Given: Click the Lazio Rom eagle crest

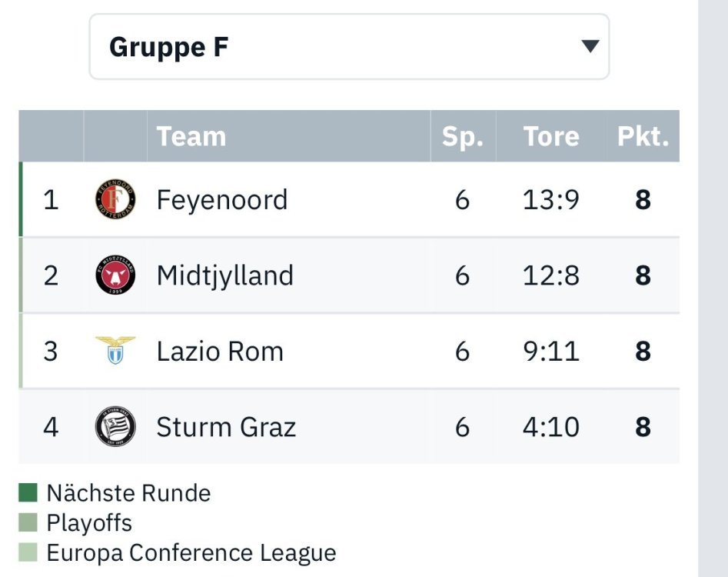Looking at the screenshot, I should [x=115, y=351].
